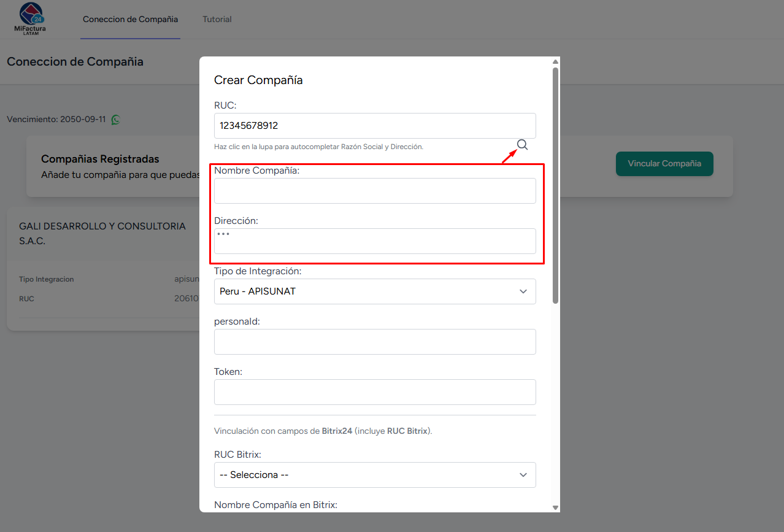The width and height of the screenshot is (784, 532).
Task: Open the GALI DESARROLLO Y CONSULTORIA company card
Action: pyautogui.click(x=102, y=233)
